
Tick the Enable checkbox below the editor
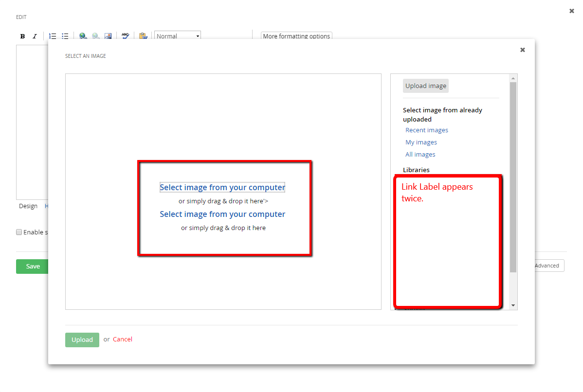pyautogui.click(x=19, y=232)
